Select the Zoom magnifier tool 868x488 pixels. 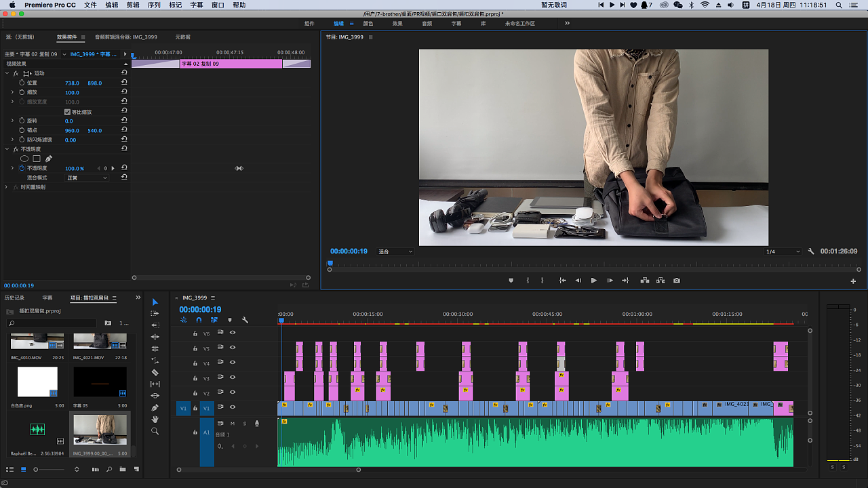point(155,431)
